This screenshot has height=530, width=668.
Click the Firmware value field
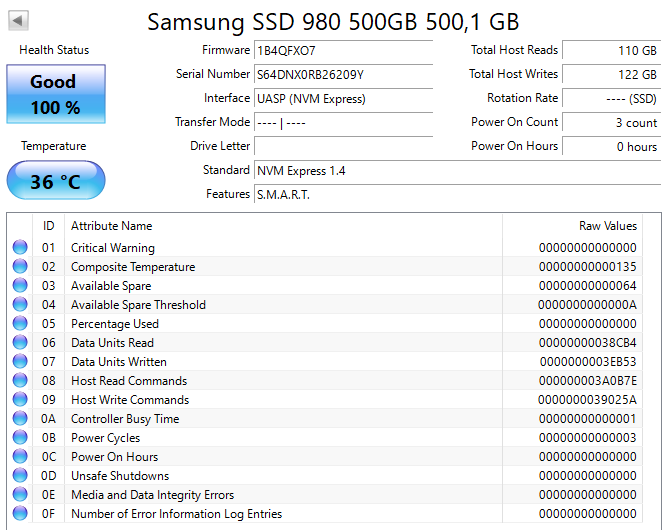343,50
